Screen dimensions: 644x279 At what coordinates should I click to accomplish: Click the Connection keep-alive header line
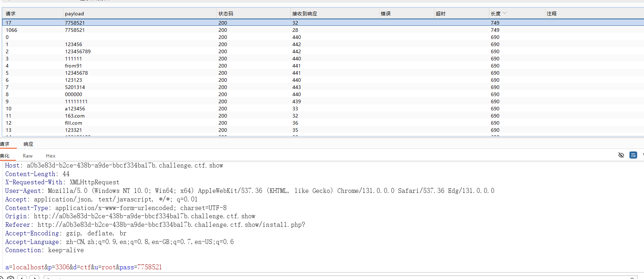click(45, 250)
